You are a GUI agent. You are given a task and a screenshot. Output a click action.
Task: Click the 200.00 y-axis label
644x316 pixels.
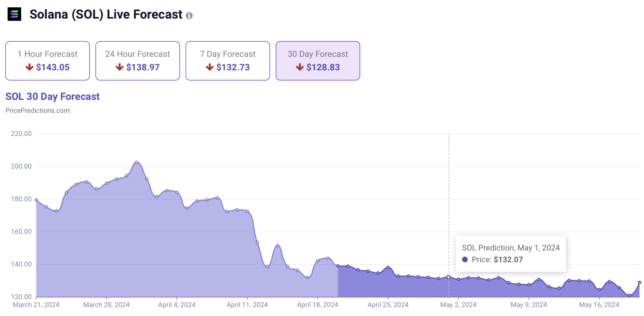21,166
